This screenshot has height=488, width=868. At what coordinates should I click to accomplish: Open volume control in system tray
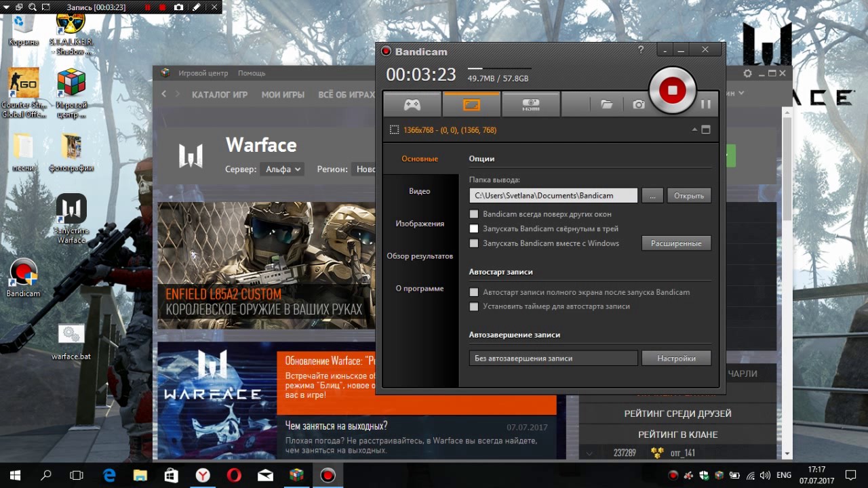coord(765,475)
